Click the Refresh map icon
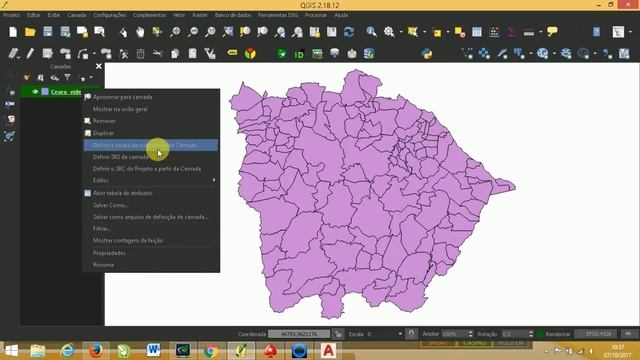Viewport: 640px width, 360px height. pos(349,32)
